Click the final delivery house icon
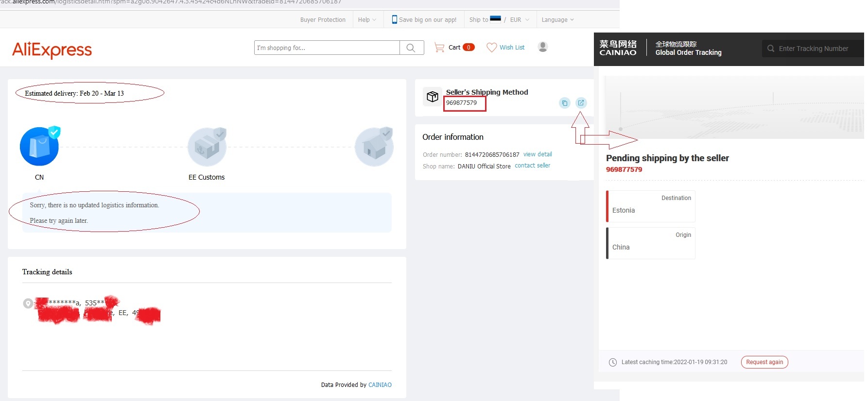The height and width of the screenshot is (401, 868). (374, 147)
